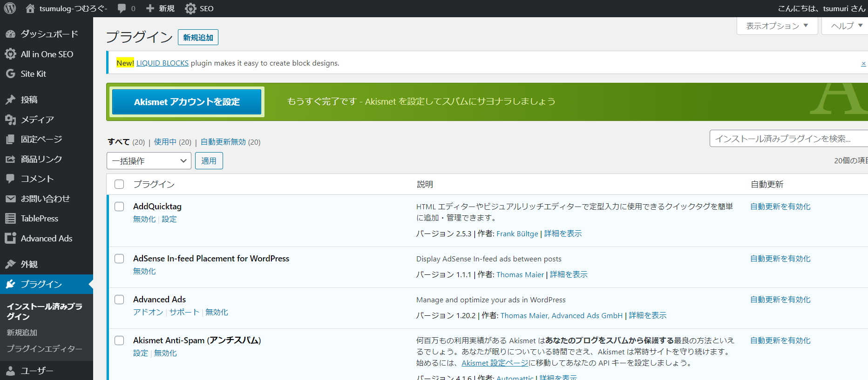Click Akismet アカウントを設定 button
Image resolution: width=868 pixels, height=380 pixels.
[187, 102]
